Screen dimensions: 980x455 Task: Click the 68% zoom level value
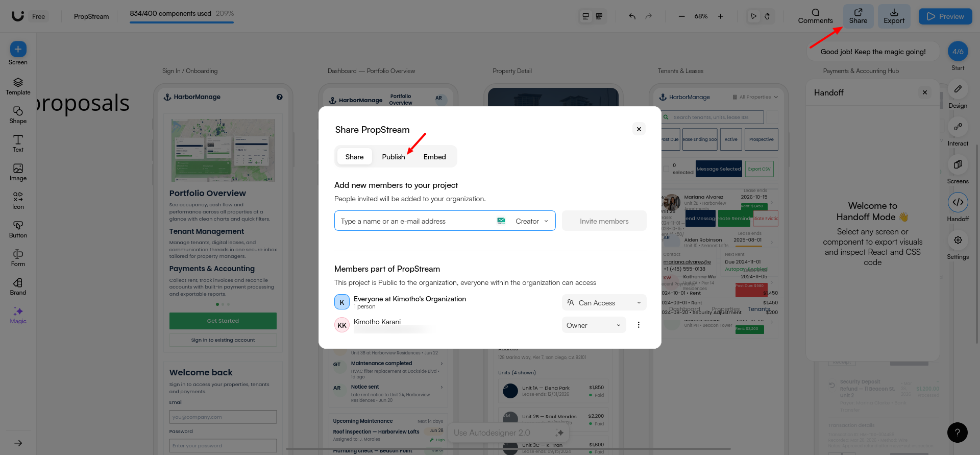(x=701, y=16)
